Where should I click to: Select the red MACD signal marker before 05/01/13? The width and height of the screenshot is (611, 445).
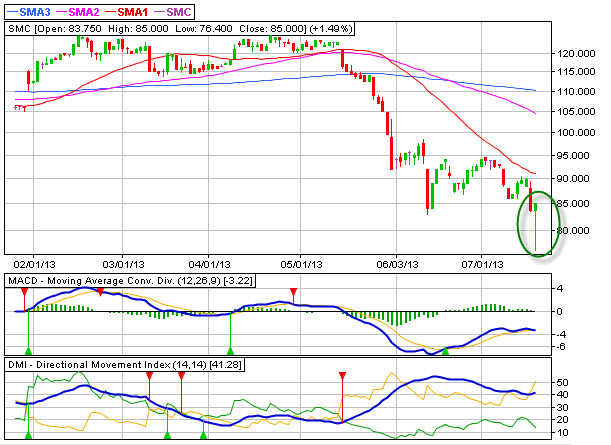pos(293,292)
